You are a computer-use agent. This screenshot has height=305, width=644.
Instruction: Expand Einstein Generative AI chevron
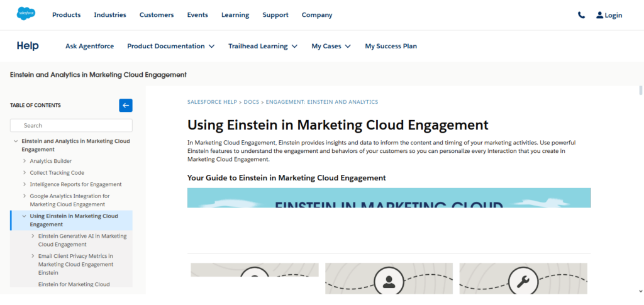click(33, 236)
